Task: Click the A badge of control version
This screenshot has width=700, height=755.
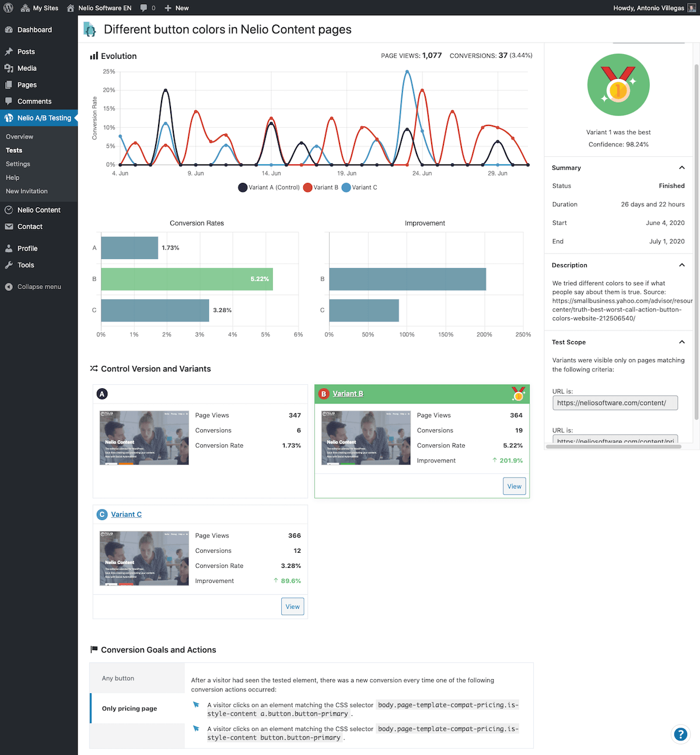Action: 102,394
